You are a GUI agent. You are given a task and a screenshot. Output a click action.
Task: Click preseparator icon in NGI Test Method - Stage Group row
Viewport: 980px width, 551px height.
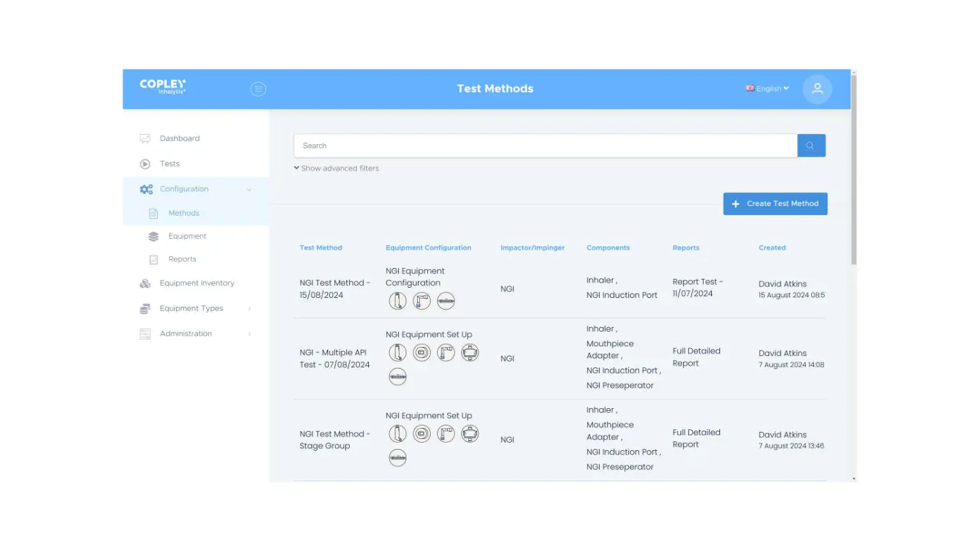[470, 434]
